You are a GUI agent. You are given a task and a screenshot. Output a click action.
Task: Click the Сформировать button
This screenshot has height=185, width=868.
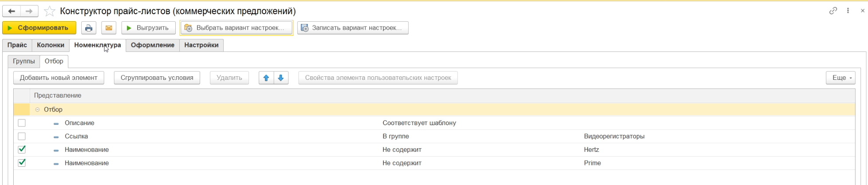tap(39, 28)
